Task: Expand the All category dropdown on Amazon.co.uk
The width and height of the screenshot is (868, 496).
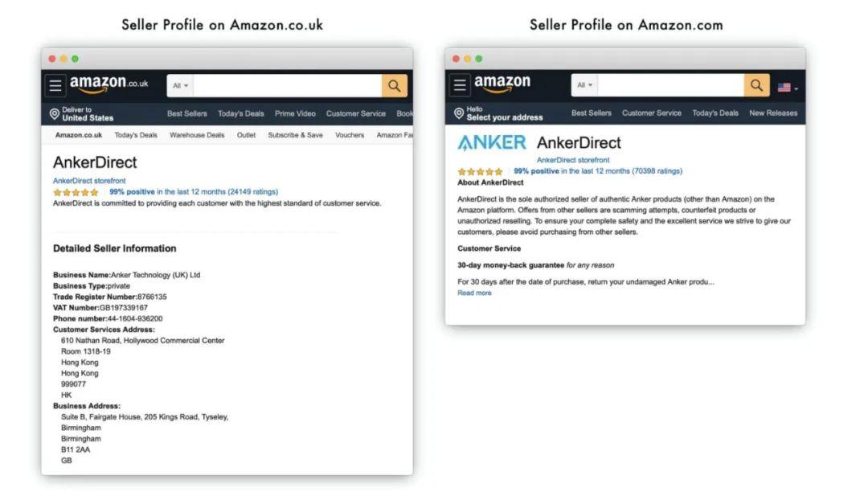Action: tap(180, 86)
